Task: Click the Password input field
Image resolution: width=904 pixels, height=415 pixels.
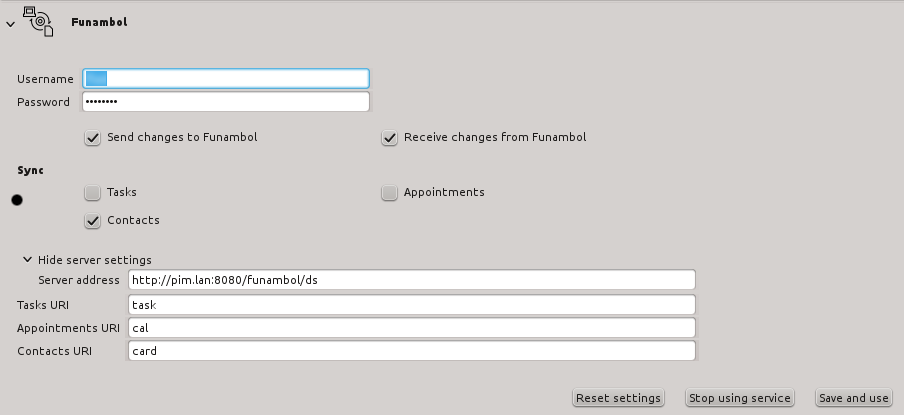Action: click(x=226, y=101)
